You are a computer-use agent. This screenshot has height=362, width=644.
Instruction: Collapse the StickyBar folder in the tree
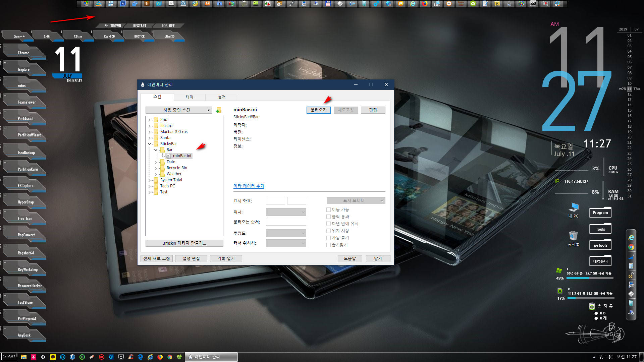149,144
